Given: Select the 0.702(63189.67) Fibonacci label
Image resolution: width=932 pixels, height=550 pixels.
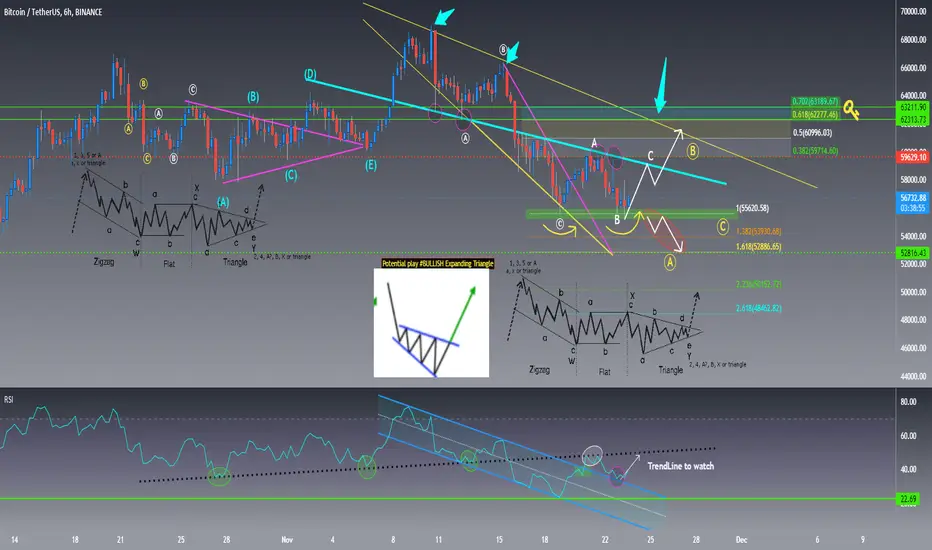Looking at the screenshot, I should coord(815,102).
